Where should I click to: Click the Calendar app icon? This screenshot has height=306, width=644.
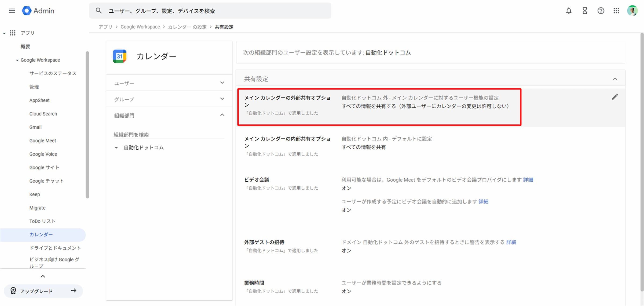pyautogui.click(x=120, y=56)
